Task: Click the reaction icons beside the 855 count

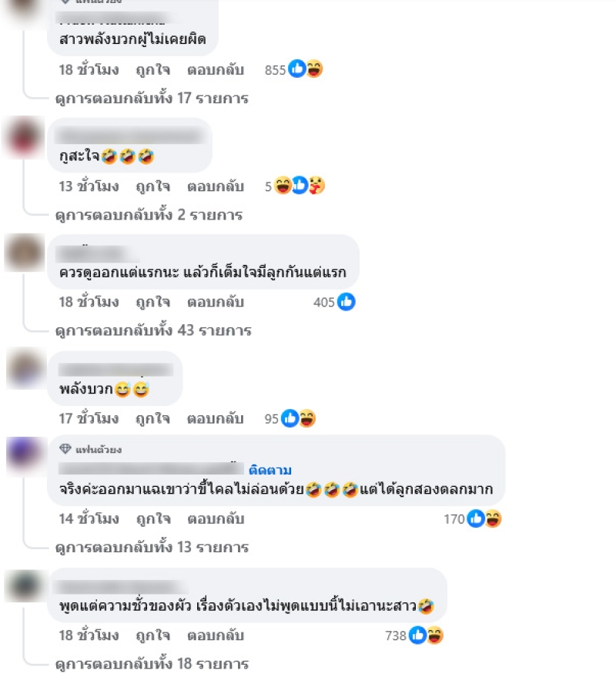Action: tap(306, 69)
